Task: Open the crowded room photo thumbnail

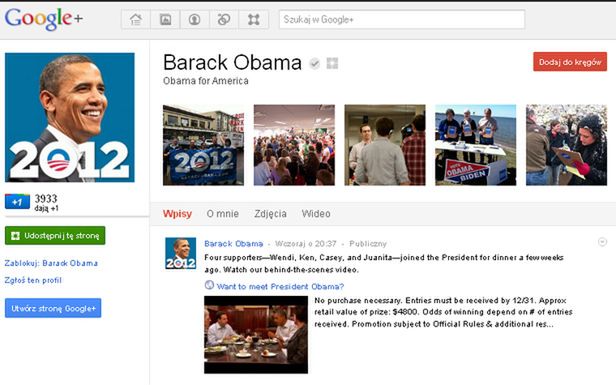Action: point(294,145)
